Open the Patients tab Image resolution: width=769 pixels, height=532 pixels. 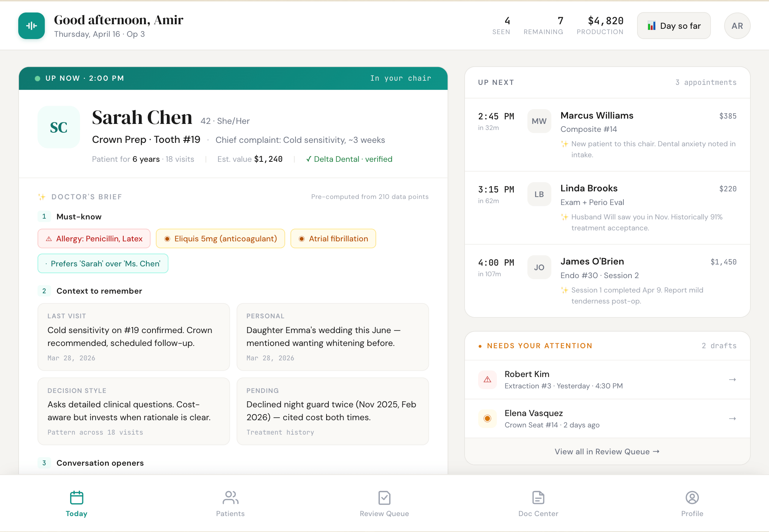[231, 504]
